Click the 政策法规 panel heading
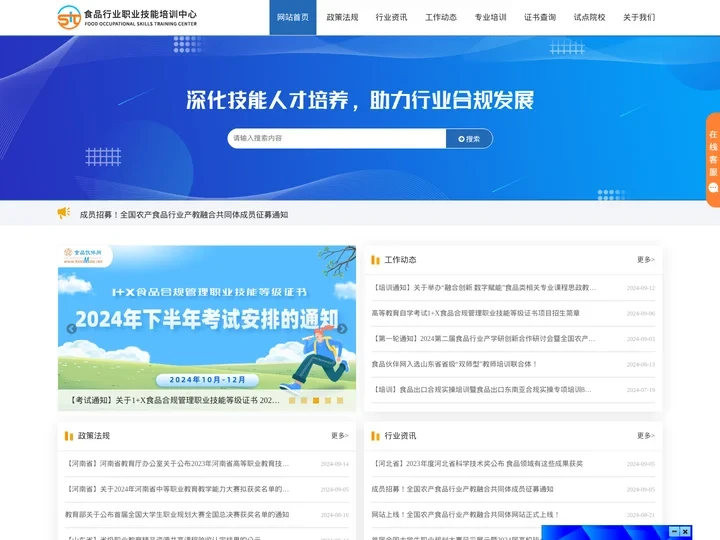The image size is (720, 540). pyautogui.click(x=94, y=436)
